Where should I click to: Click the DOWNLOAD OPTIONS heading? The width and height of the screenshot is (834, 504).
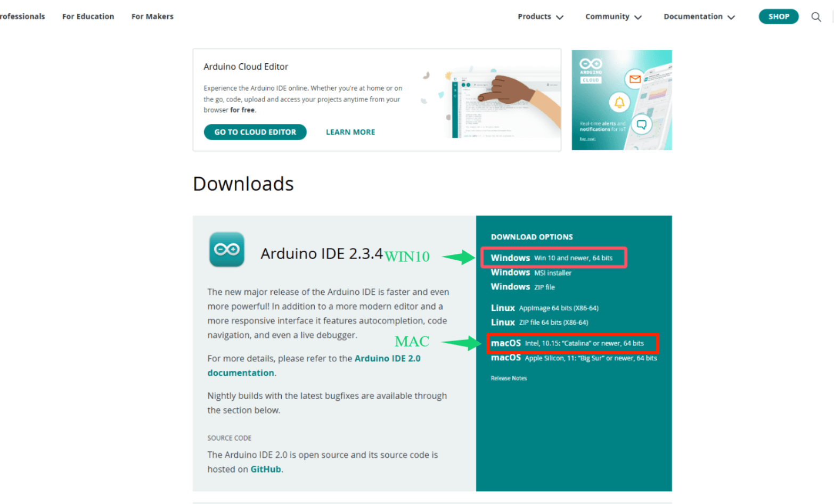click(x=532, y=237)
